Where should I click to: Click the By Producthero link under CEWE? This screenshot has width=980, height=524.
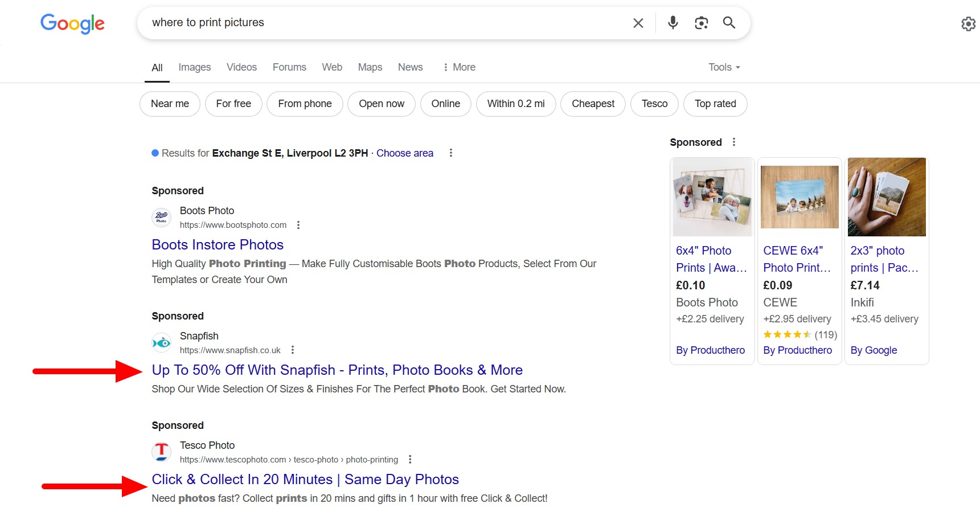(x=797, y=350)
